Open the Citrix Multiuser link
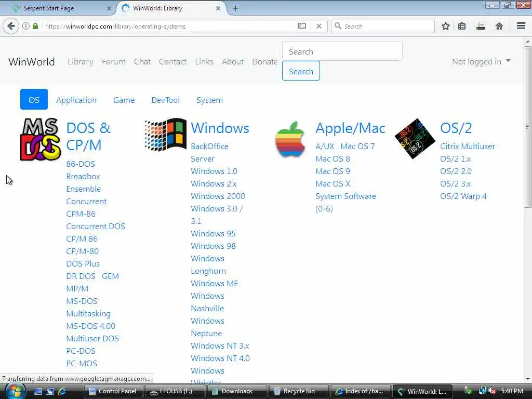This screenshot has width=532, height=399. pos(468,146)
